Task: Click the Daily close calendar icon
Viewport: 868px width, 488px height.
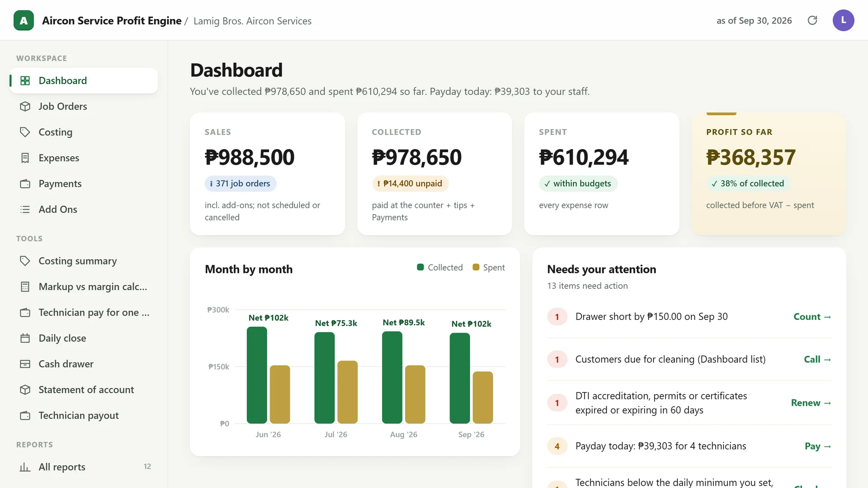Action: pos(25,338)
